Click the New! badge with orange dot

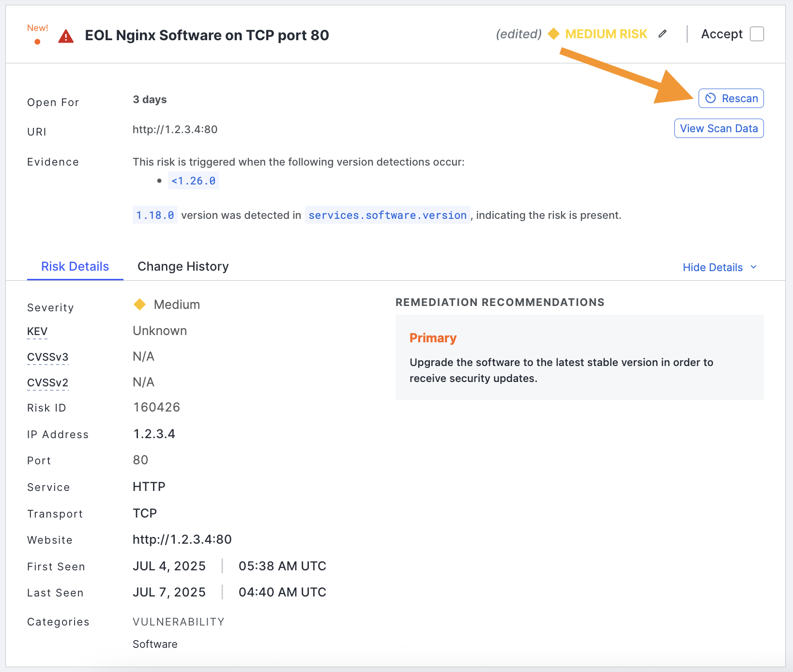click(38, 34)
